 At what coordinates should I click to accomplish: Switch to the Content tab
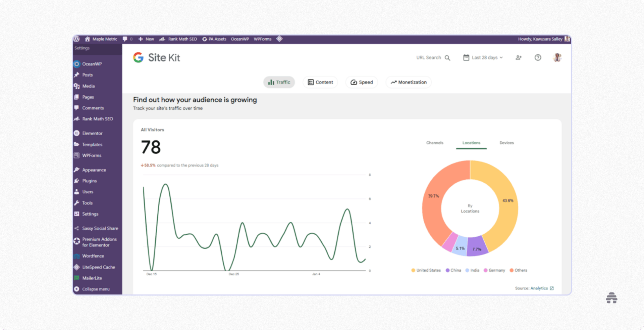click(x=320, y=82)
